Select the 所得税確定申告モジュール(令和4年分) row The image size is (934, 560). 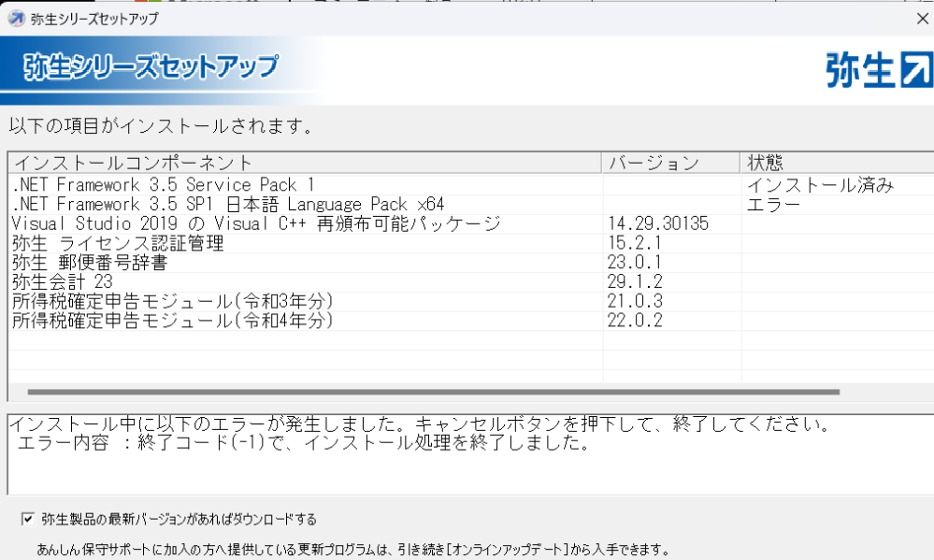(x=471, y=321)
